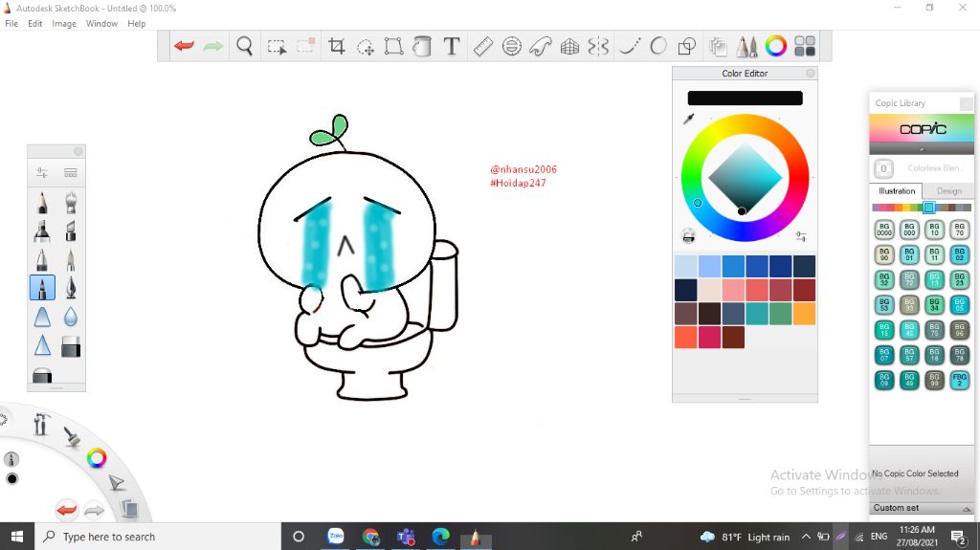Select the Pencil brush
This screenshot has height=550, width=980.
42,203
